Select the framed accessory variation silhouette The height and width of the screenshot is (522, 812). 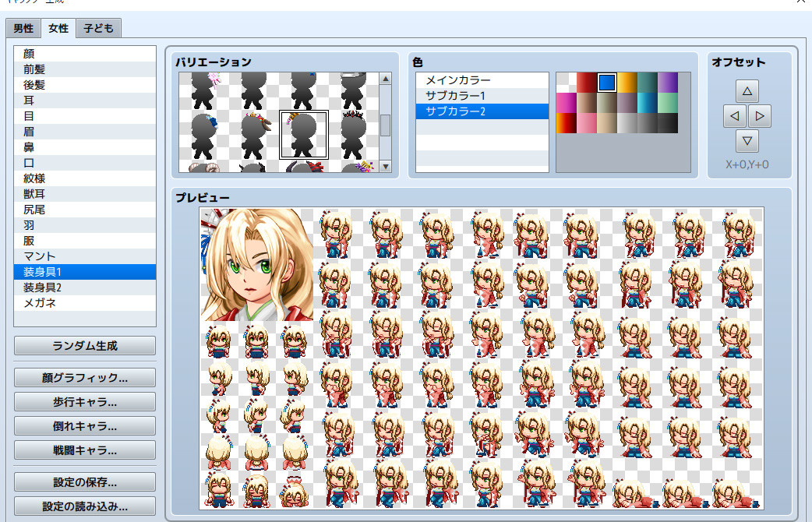coord(303,132)
